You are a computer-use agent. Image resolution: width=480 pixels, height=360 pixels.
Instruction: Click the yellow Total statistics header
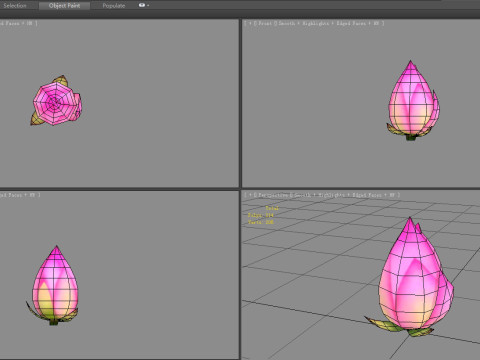tap(272, 208)
